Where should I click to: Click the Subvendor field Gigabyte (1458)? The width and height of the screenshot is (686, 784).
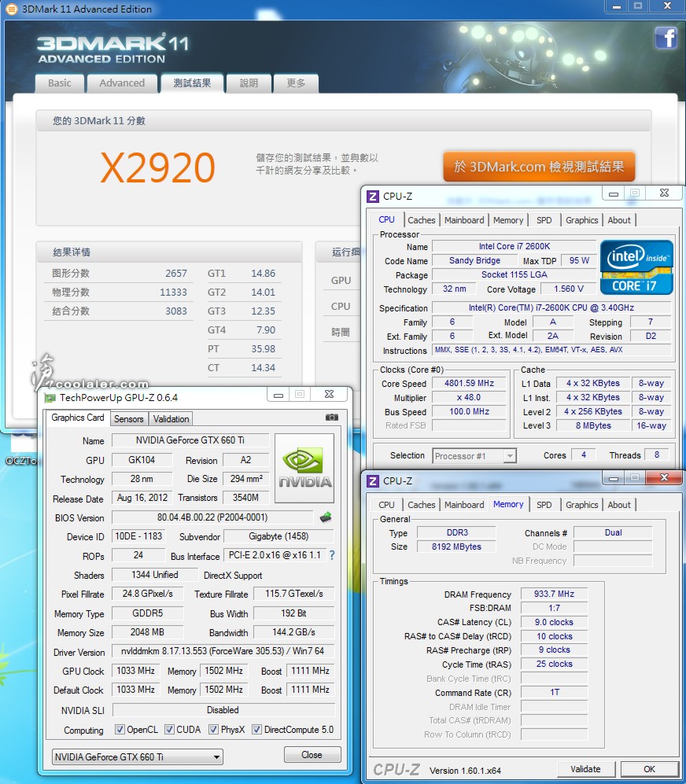click(x=278, y=536)
